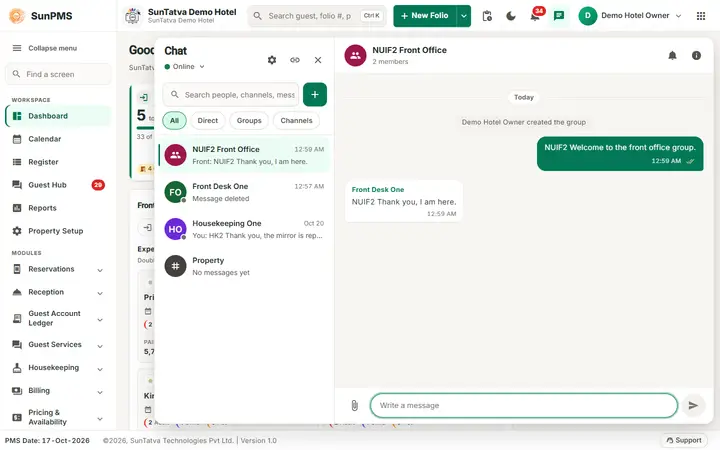Click the 'NUIF2 Thank you, I am here.' message
The height and width of the screenshot is (450, 720).
click(x=404, y=202)
